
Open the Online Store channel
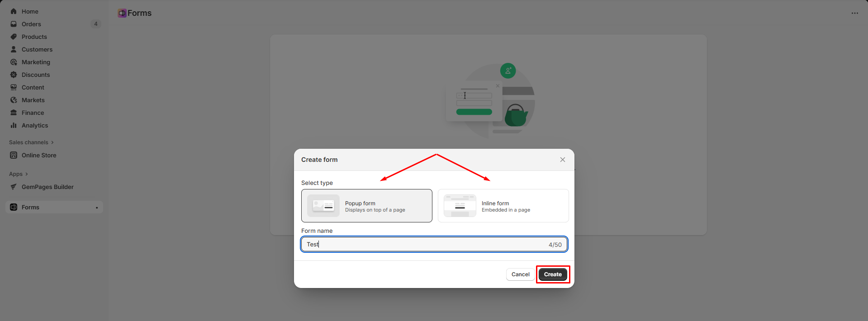pyautogui.click(x=54, y=155)
